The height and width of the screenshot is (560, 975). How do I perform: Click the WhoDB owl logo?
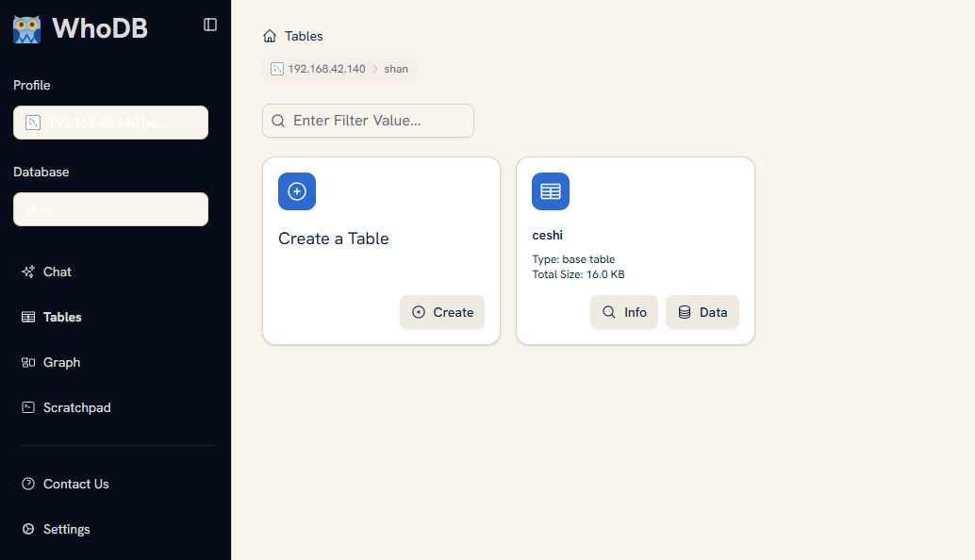click(x=26, y=29)
